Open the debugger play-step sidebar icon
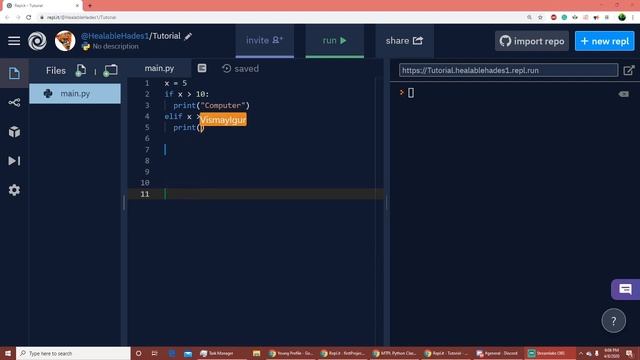This screenshot has height=360, width=640. click(x=14, y=161)
